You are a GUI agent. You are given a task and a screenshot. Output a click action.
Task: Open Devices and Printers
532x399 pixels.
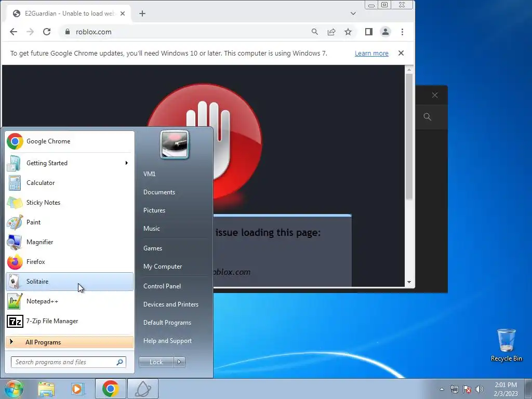[x=170, y=304]
